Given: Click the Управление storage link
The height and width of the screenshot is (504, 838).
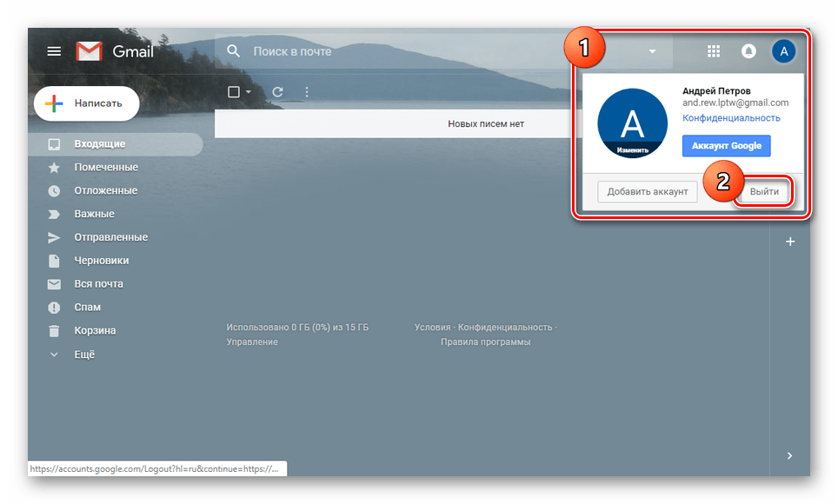Looking at the screenshot, I should (252, 342).
